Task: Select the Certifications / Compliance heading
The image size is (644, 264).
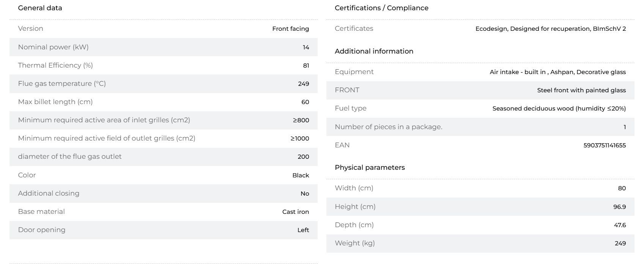Action: [381, 8]
